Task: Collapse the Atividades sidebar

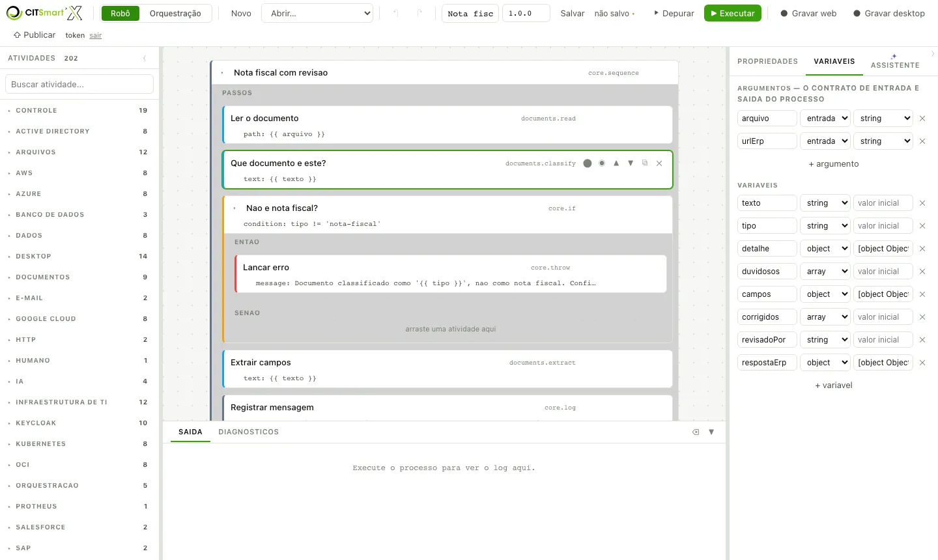Action: 145,58
